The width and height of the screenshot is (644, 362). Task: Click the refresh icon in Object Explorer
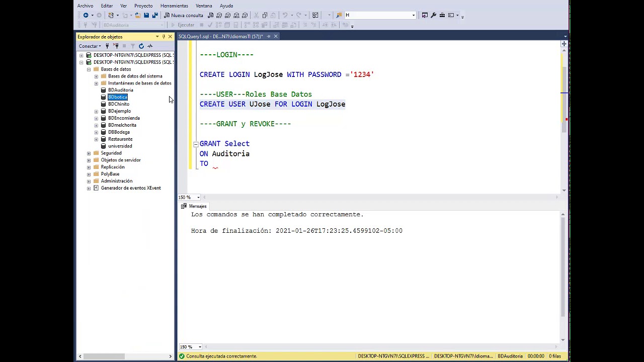coord(141,46)
